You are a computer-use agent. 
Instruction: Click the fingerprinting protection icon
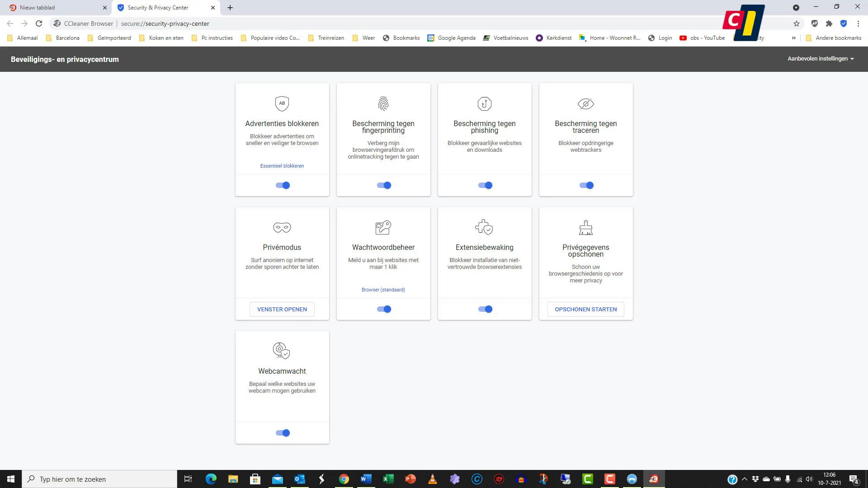(383, 103)
